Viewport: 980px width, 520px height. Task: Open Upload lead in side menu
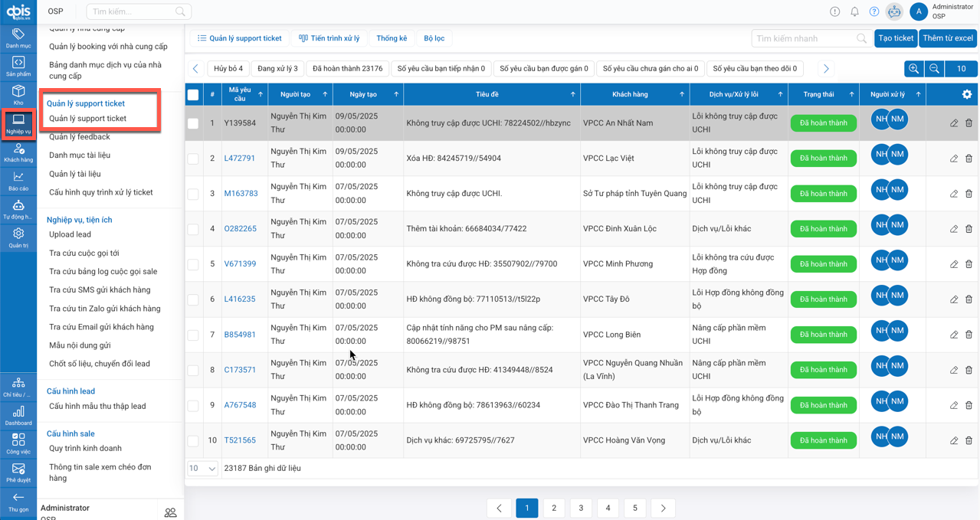click(70, 235)
